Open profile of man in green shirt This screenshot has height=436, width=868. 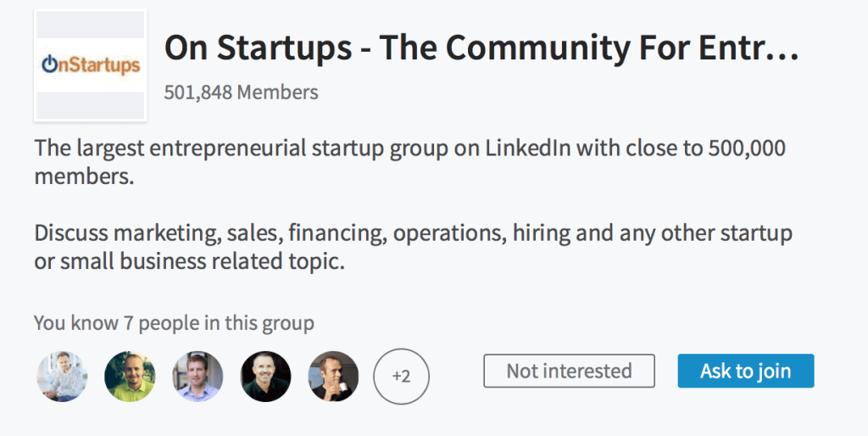click(130, 376)
